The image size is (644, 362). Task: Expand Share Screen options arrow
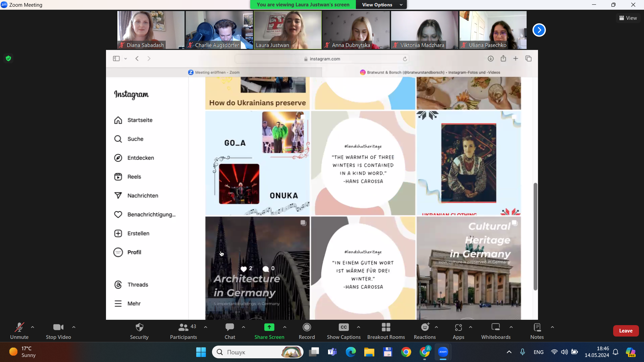coord(285,327)
